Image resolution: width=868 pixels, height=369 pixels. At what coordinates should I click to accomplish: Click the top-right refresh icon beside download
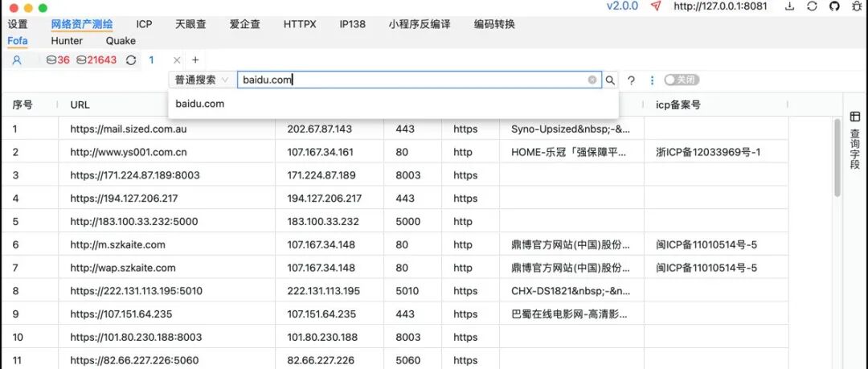click(x=812, y=6)
